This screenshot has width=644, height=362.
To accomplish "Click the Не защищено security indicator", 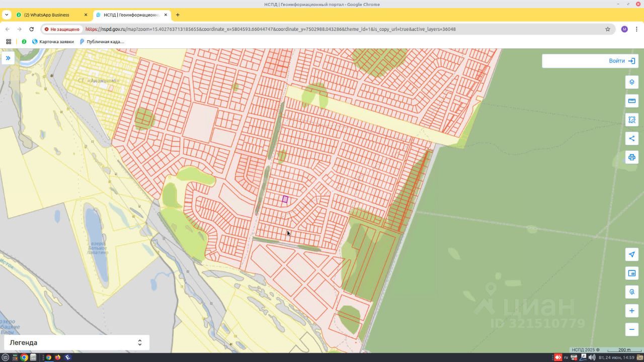I will point(62,29).
